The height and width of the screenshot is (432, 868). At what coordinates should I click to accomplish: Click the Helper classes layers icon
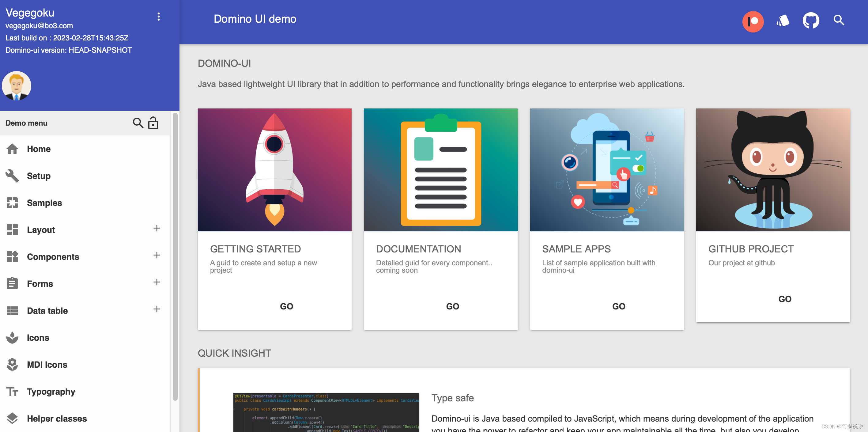click(x=12, y=418)
